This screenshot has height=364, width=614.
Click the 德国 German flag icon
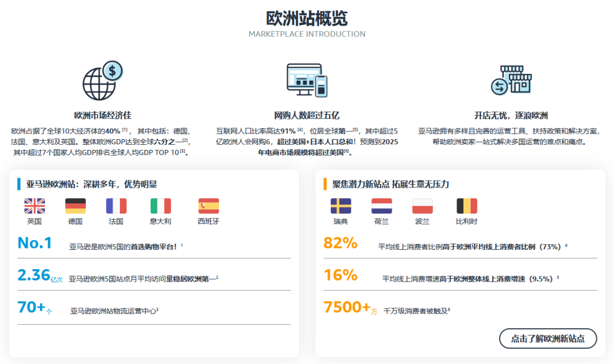(x=76, y=206)
